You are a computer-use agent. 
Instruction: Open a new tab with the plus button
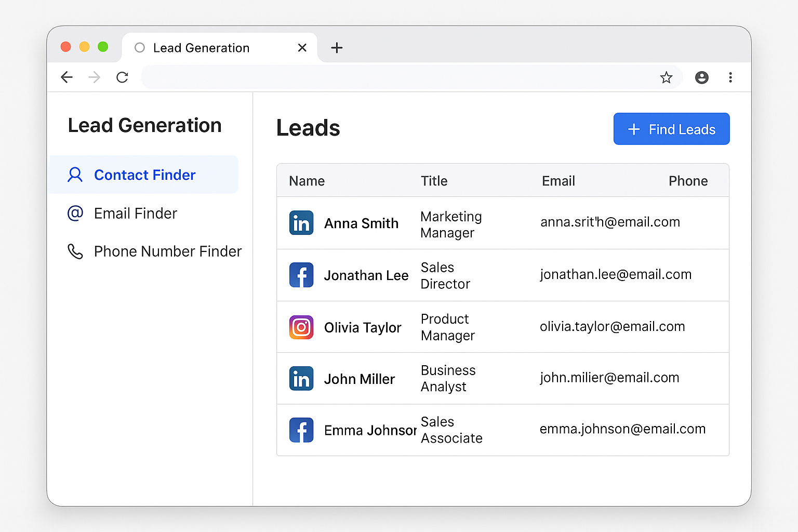[337, 48]
